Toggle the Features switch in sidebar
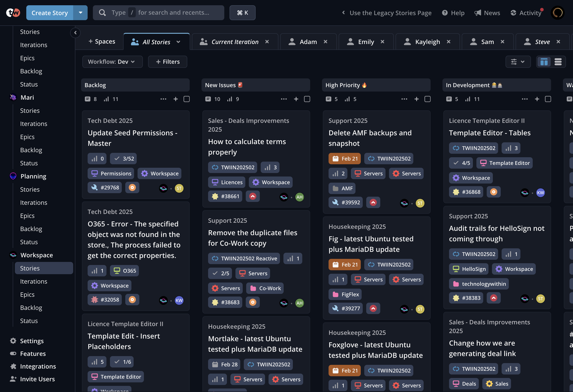 click(13, 353)
